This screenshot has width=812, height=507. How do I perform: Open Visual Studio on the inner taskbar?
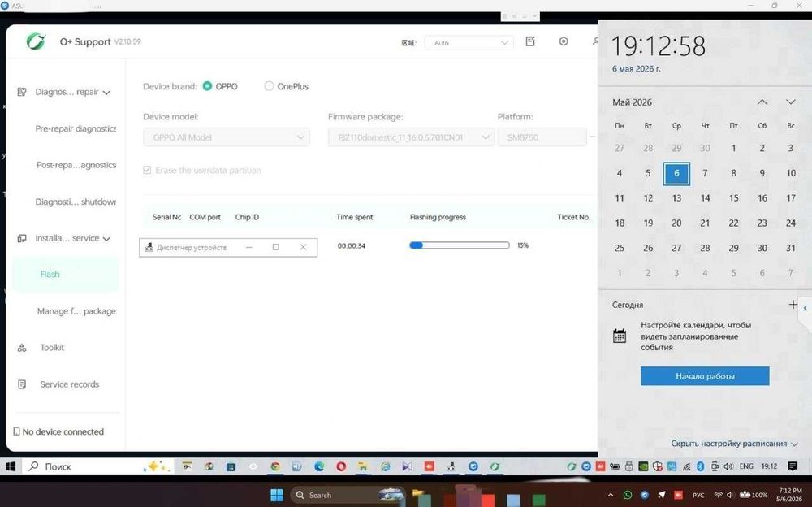coord(407,466)
